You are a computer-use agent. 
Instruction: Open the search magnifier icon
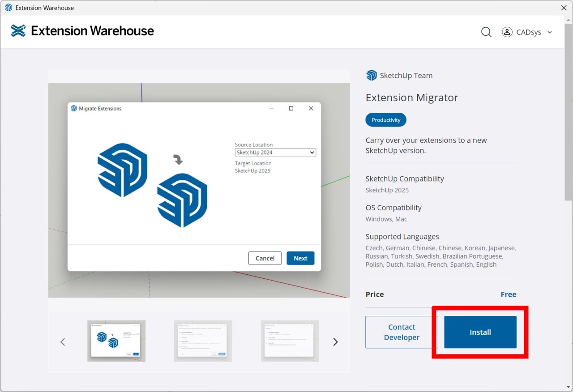[x=486, y=32]
